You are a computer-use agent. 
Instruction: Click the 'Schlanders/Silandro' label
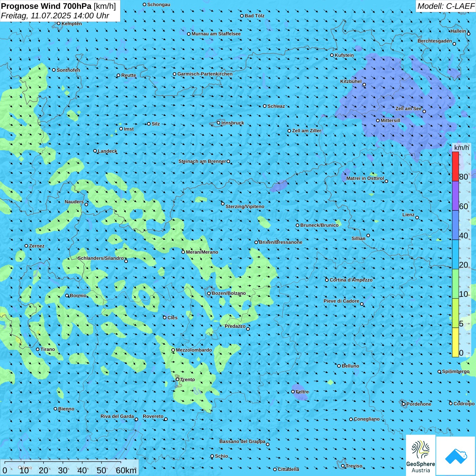[x=101, y=258]
